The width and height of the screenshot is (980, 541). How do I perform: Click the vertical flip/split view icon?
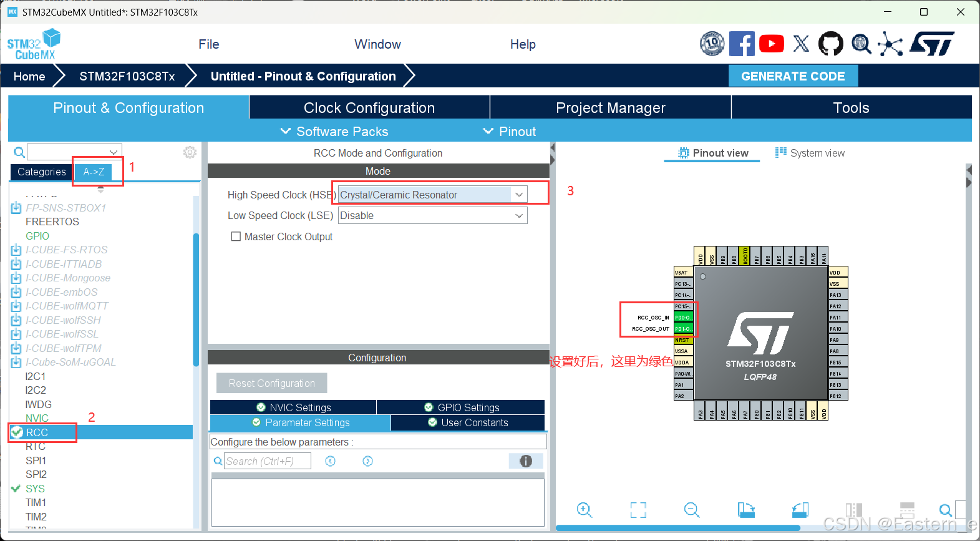pyautogui.click(x=854, y=510)
